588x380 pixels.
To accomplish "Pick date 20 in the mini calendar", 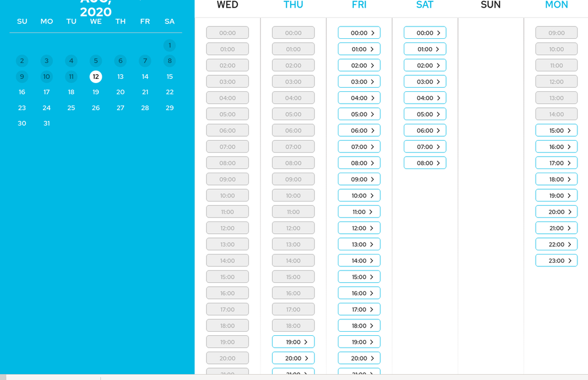I will pos(120,92).
